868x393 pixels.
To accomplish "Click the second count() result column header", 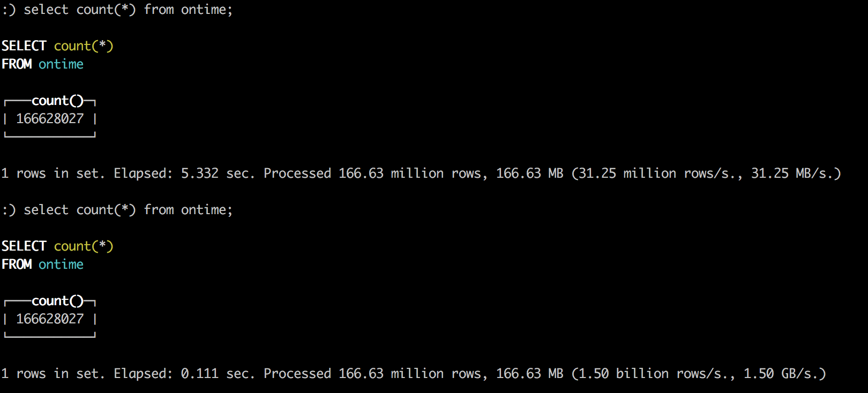I will (x=58, y=301).
